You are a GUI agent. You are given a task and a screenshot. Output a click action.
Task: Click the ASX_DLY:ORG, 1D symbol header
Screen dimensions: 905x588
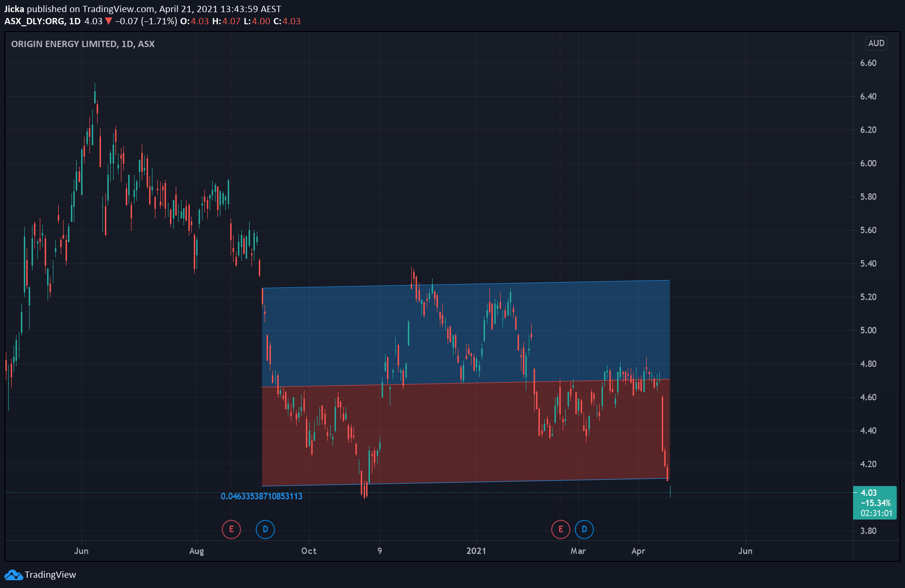(42, 21)
